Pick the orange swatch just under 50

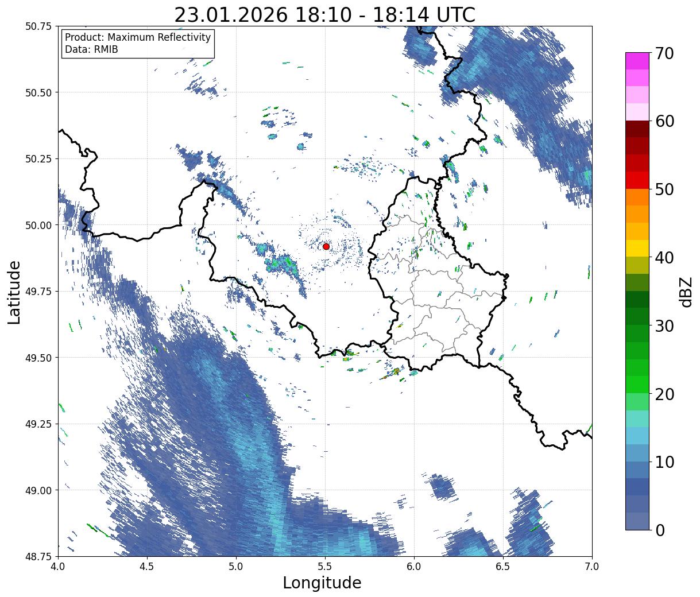(x=637, y=197)
